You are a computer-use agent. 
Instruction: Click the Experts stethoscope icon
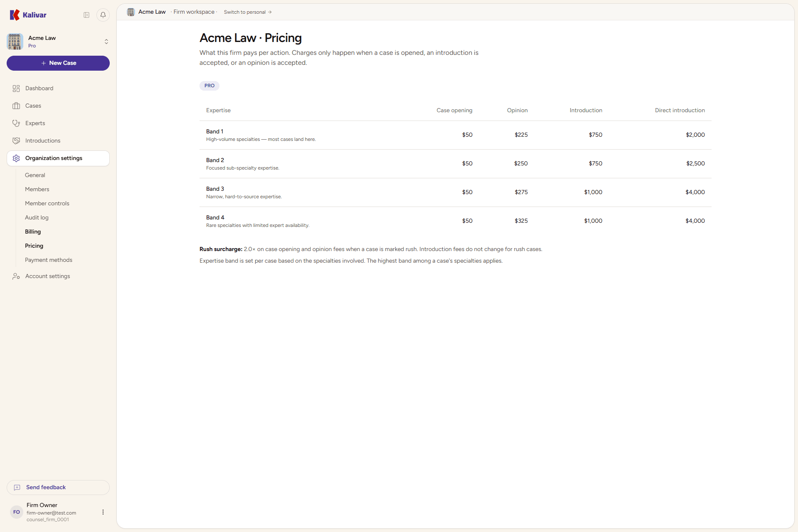point(16,123)
